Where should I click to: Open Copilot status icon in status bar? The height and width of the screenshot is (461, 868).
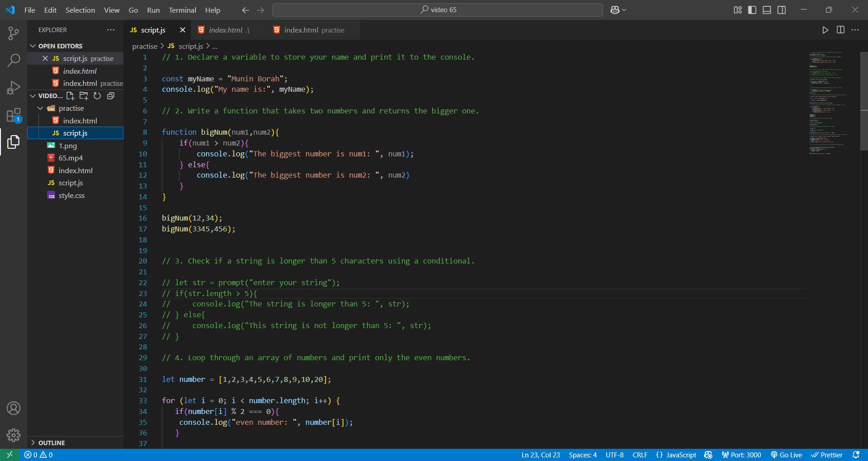click(x=708, y=455)
